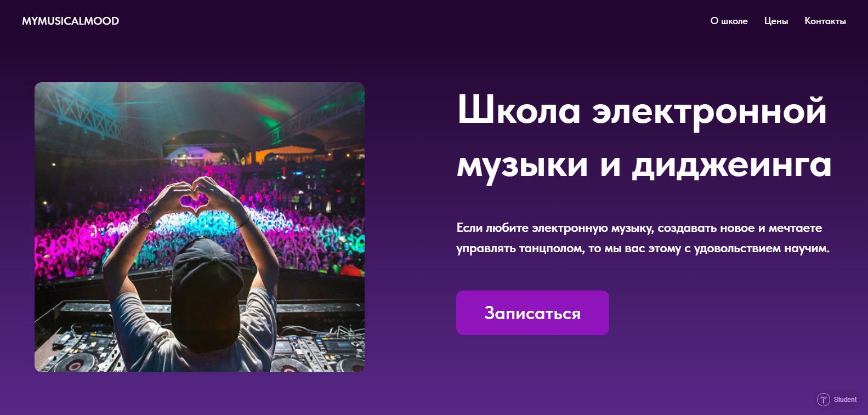Navigate to Контакты in the header

tap(825, 21)
